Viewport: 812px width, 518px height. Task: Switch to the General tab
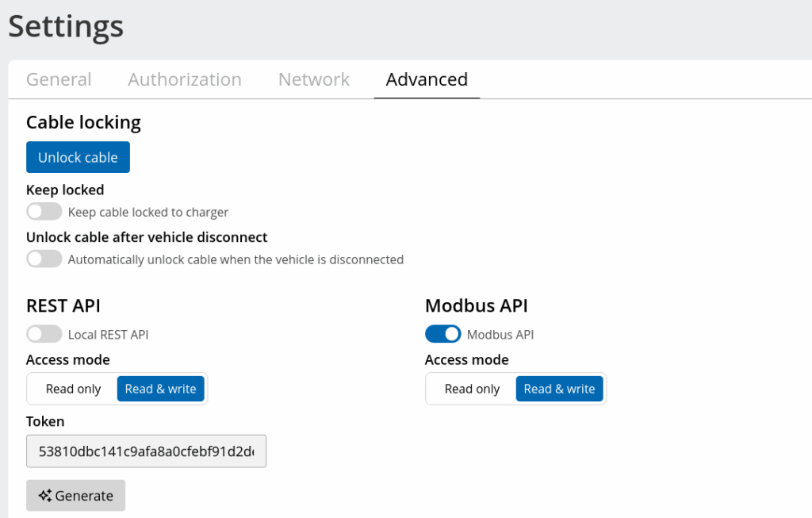click(x=58, y=79)
